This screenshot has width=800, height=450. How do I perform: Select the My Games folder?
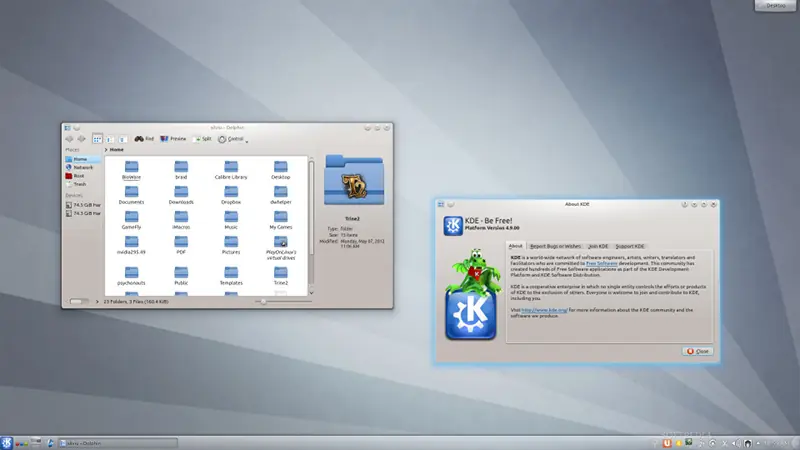(280, 220)
